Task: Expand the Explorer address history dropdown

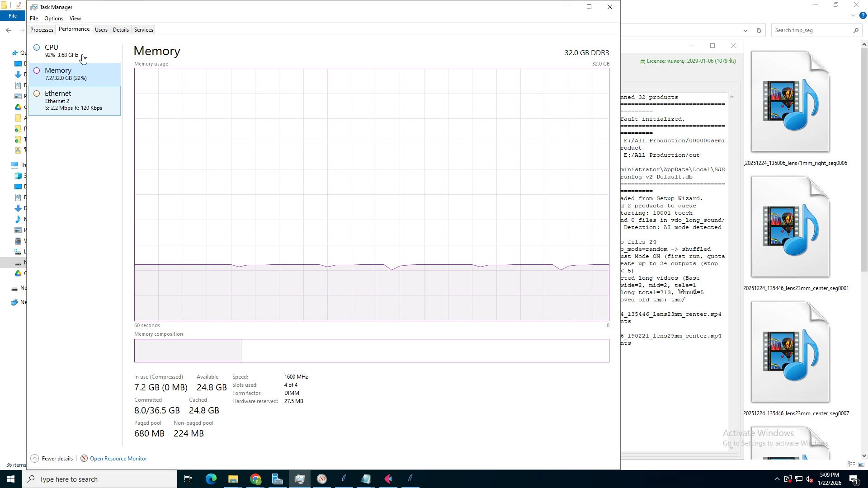Action: [745, 31]
